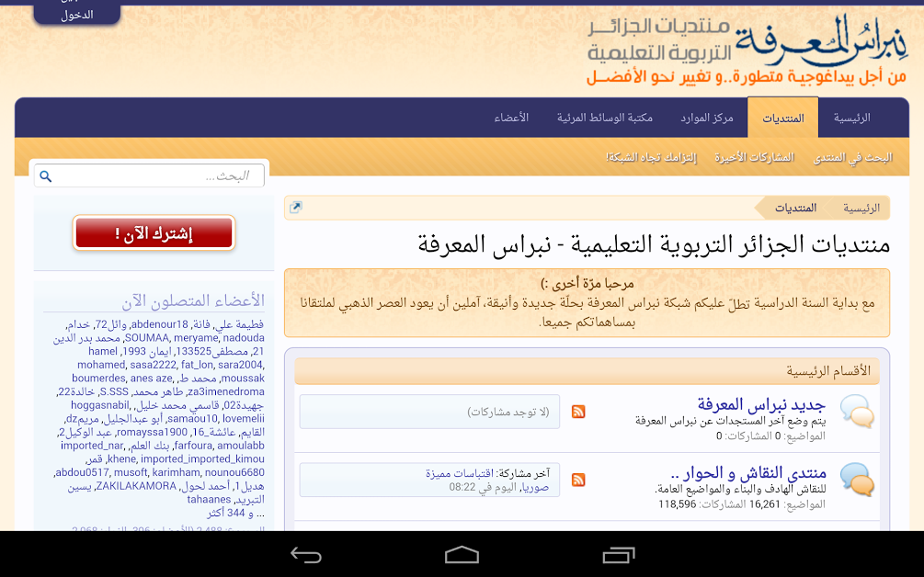Viewport: 924px width, 577px height.
Task: Open the online member romayssa1900 profile
Action: pos(151,432)
